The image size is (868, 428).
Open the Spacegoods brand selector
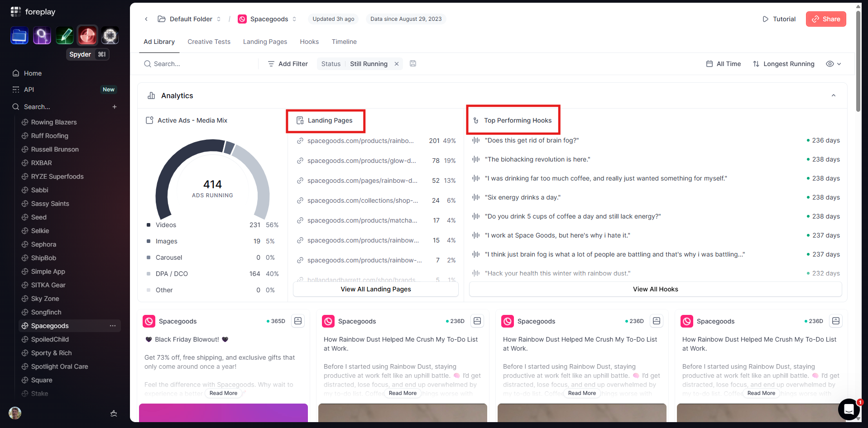pyautogui.click(x=267, y=19)
